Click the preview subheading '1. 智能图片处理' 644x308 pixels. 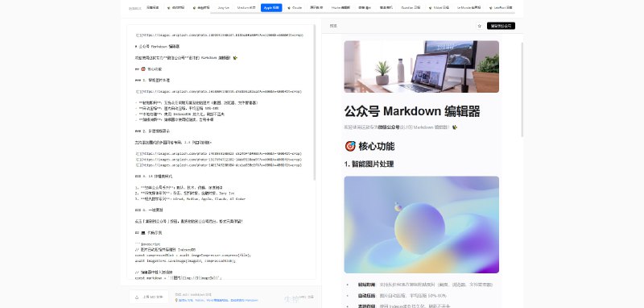(x=369, y=164)
